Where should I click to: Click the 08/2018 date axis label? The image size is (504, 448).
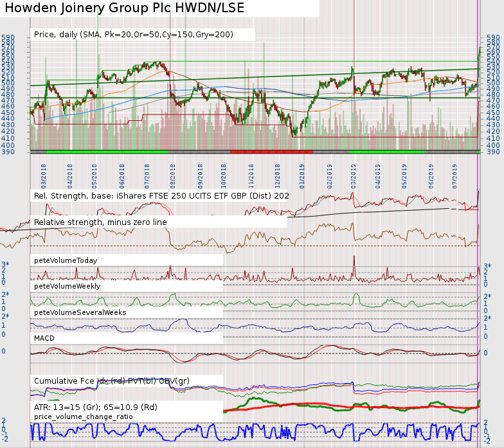172,176
